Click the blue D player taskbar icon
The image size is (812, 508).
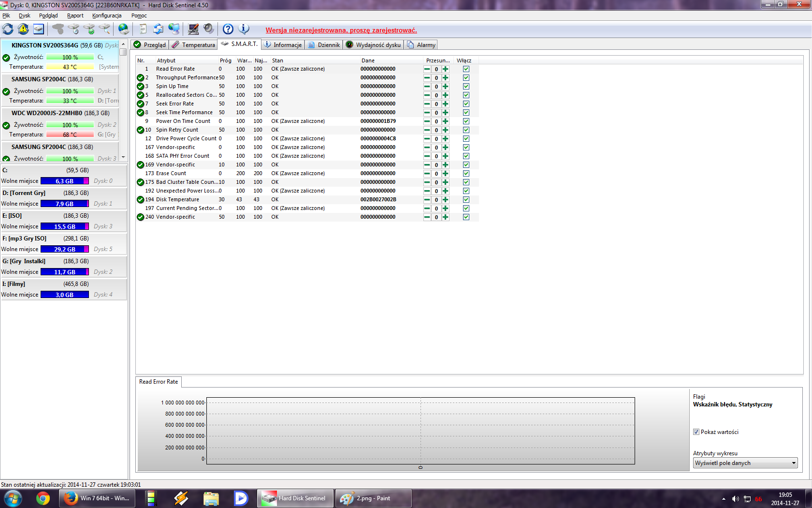pos(241,498)
